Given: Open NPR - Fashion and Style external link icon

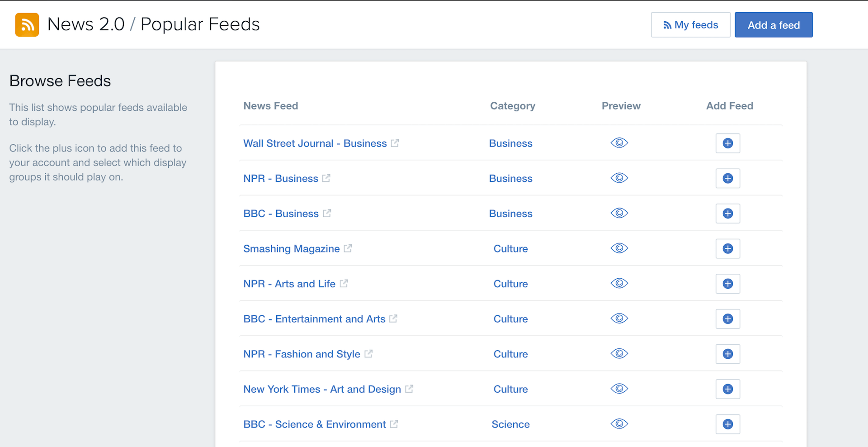Looking at the screenshot, I should tap(368, 353).
